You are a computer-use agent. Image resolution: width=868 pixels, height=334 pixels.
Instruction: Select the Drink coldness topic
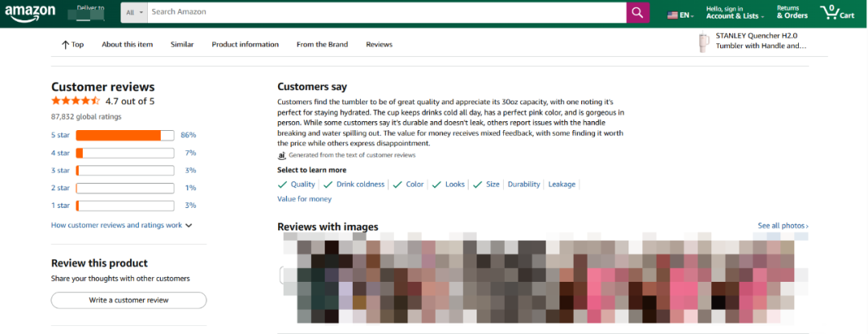pos(354,184)
